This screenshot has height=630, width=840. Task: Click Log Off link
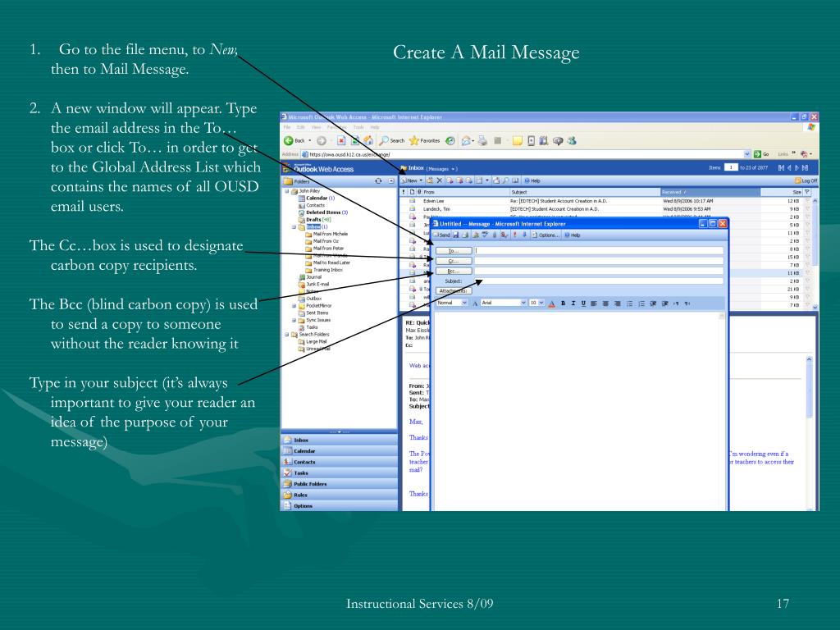(806, 180)
